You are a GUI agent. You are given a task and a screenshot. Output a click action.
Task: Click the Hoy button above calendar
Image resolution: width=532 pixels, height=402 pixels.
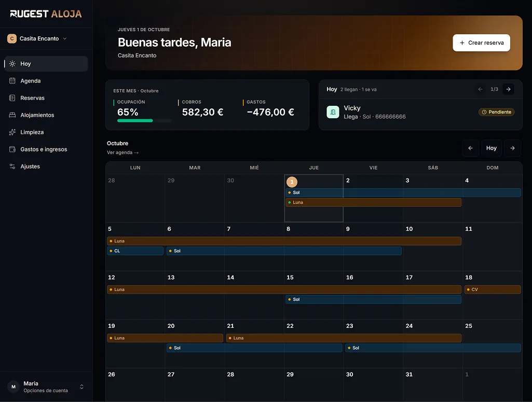[x=492, y=148]
